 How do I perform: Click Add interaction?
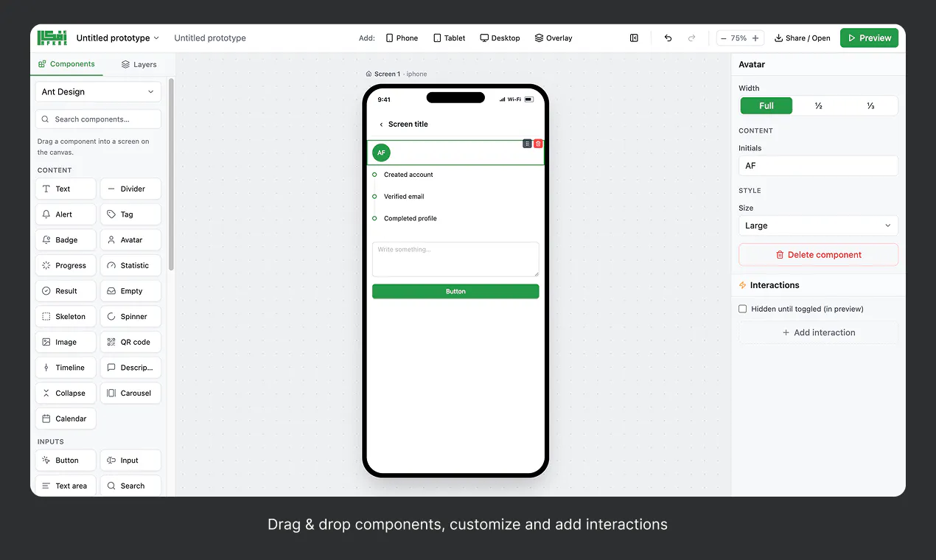pos(818,332)
